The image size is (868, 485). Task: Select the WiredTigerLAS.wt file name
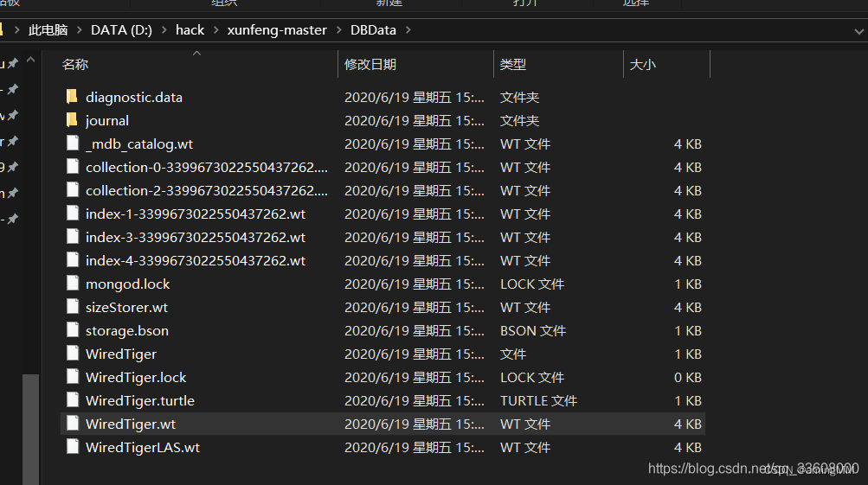click(x=142, y=448)
